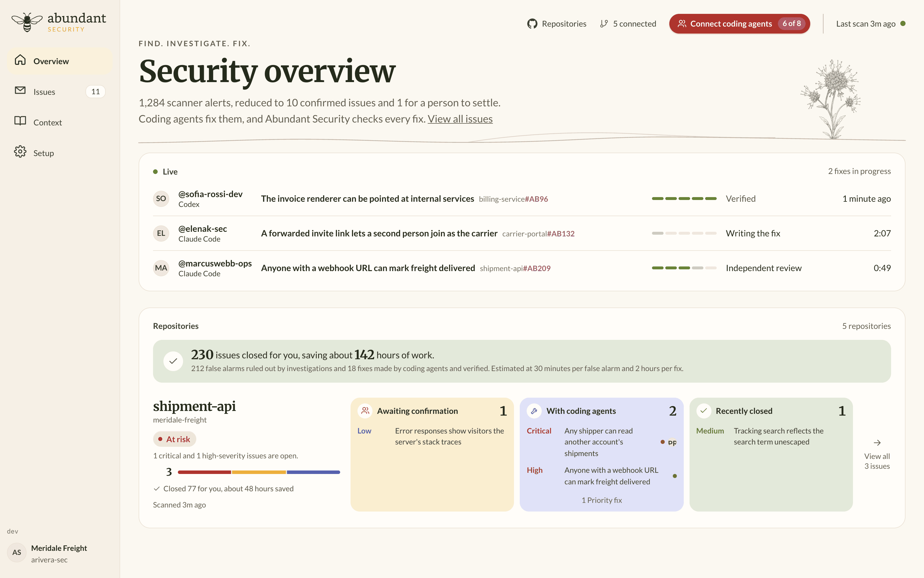Click the checkmark icon in issues closed banner
The height and width of the screenshot is (578, 924).
(x=173, y=361)
